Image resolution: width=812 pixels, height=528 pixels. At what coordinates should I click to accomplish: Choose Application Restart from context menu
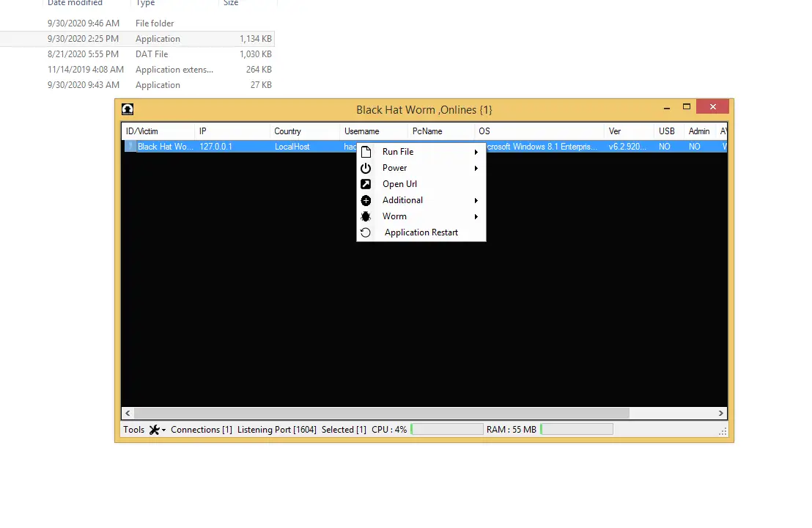421,232
